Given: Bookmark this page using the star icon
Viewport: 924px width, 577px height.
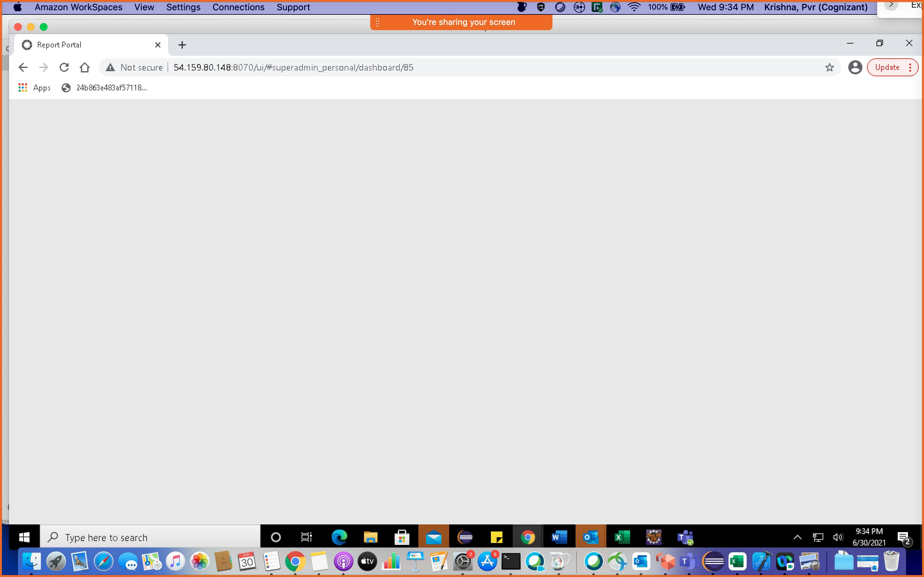Looking at the screenshot, I should click(829, 67).
